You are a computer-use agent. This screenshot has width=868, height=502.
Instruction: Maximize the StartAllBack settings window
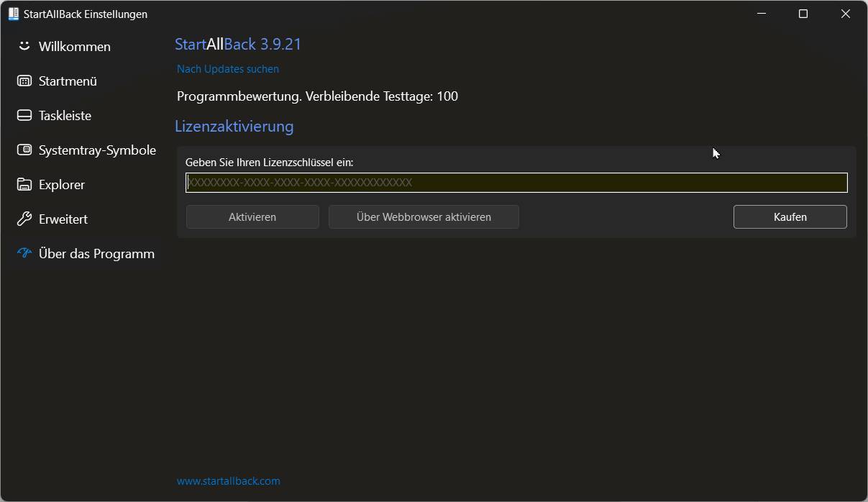803,14
